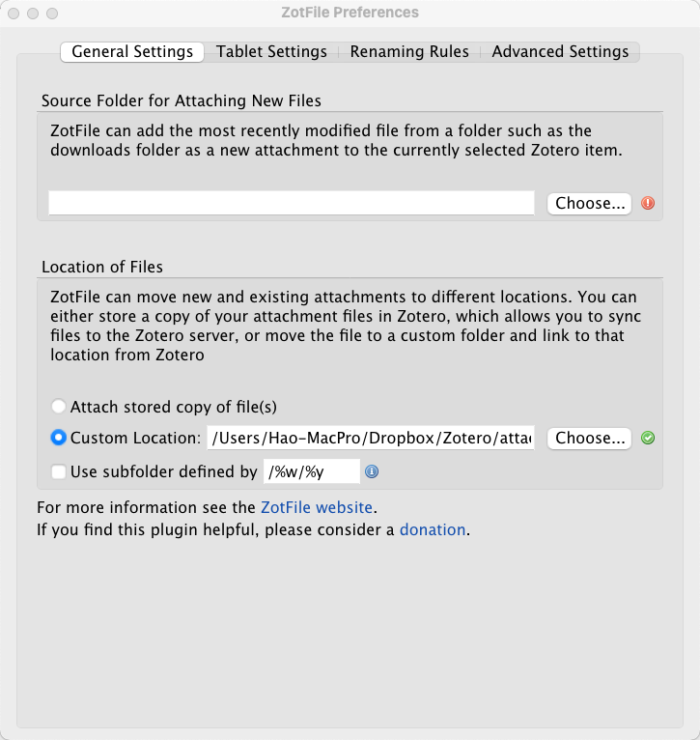Focus the empty source folder path field
This screenshot has width=700, height=740.
(x=291, y=203)
